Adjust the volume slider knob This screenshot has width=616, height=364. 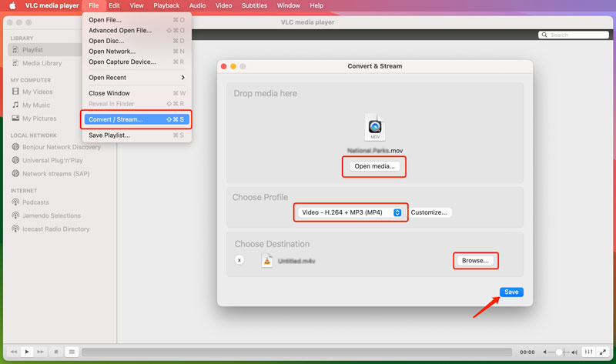click(559, 352)
